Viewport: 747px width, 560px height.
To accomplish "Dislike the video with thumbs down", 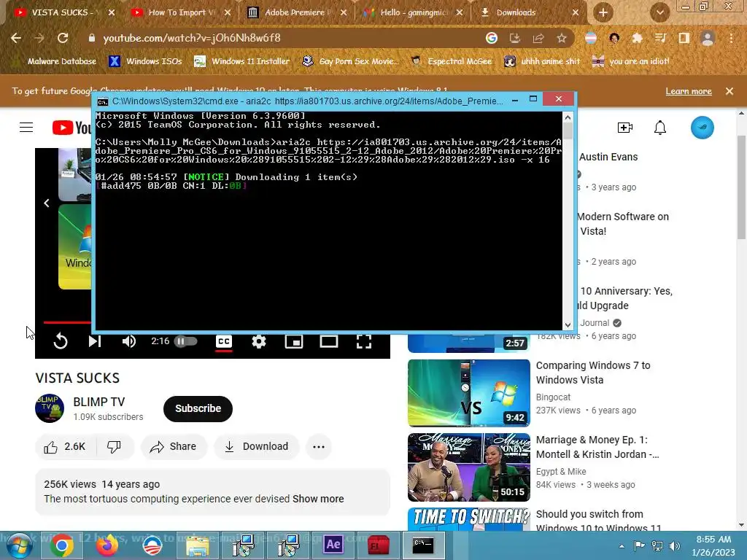I will (x=115, y=447).
